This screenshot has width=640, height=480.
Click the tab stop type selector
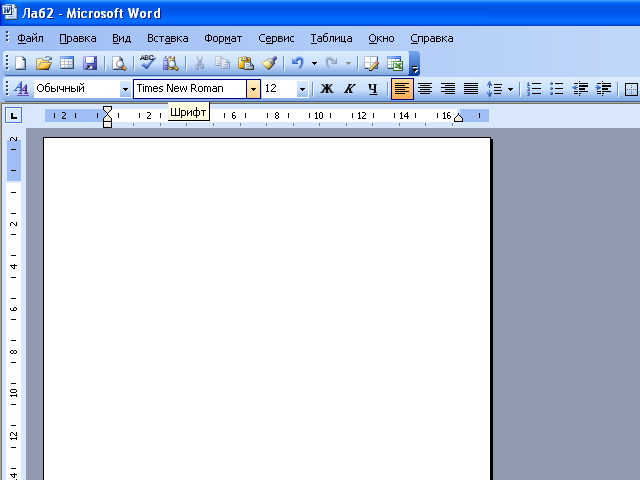13,116
